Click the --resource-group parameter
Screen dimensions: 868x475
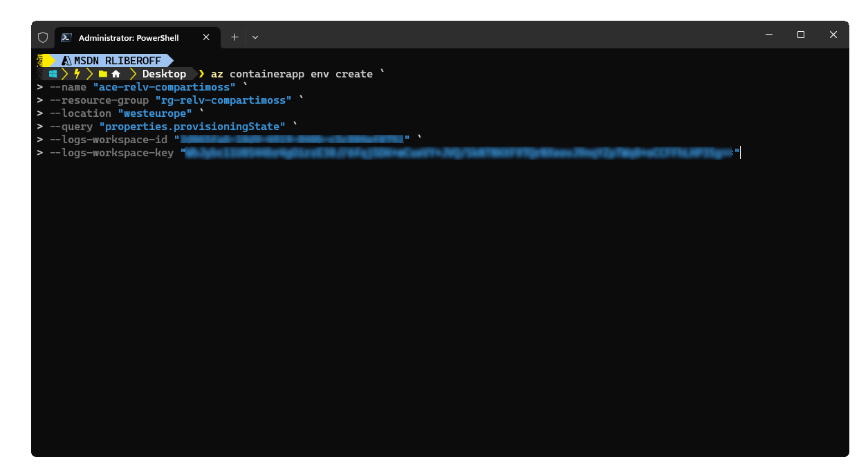[x=99, y=100]
